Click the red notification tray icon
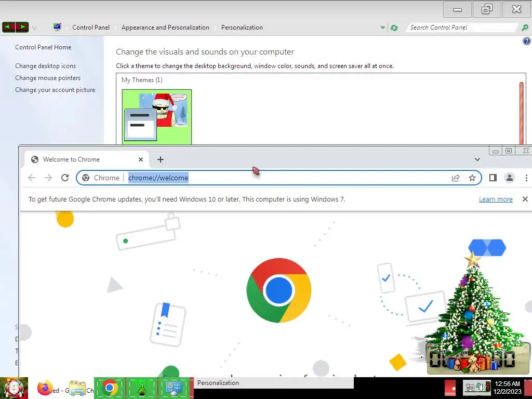Viewport: 532px width, 399px height. coord(450,388)
